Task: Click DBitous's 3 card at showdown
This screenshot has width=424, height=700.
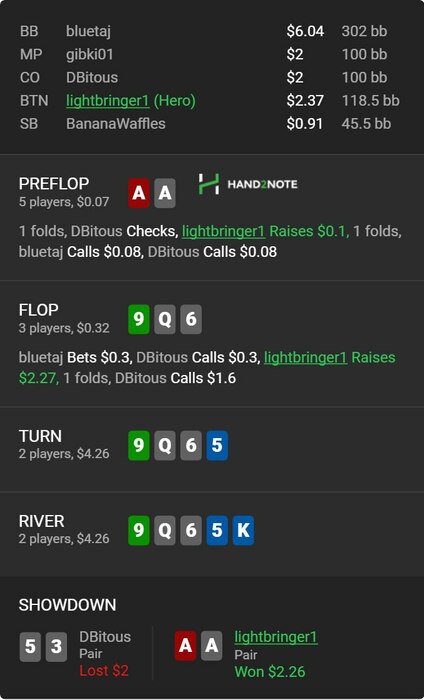Action: pyautogui.click(x=56, y=646)
